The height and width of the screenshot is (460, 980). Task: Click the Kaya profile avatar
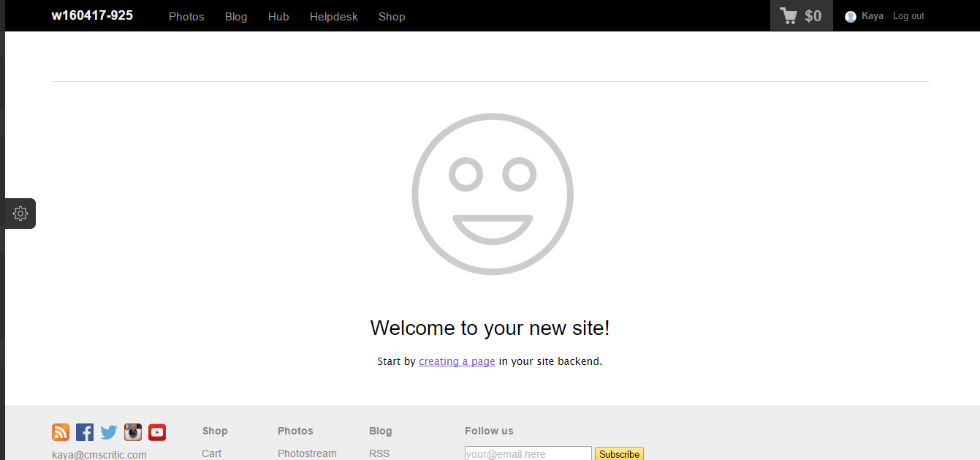click(849, 15)
